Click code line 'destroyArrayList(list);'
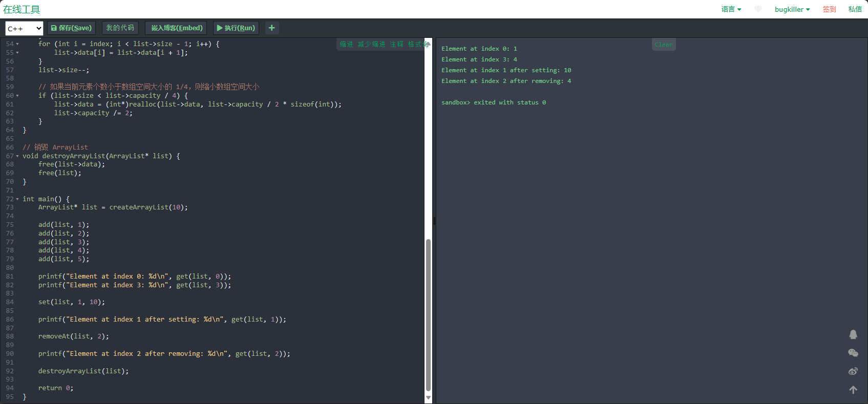Viewport: 868px width, 404px height. coord(83,371)
